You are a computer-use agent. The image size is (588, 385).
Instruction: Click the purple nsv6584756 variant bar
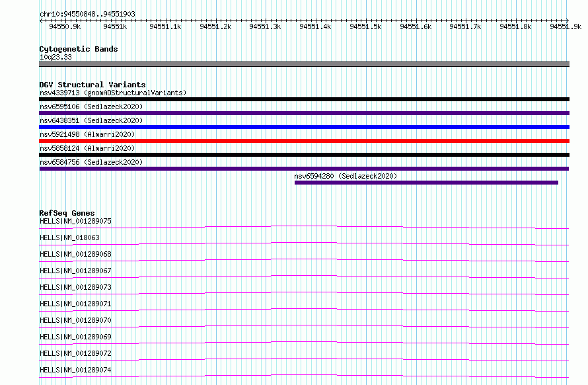pyautogui.click(x=304, y=169)
